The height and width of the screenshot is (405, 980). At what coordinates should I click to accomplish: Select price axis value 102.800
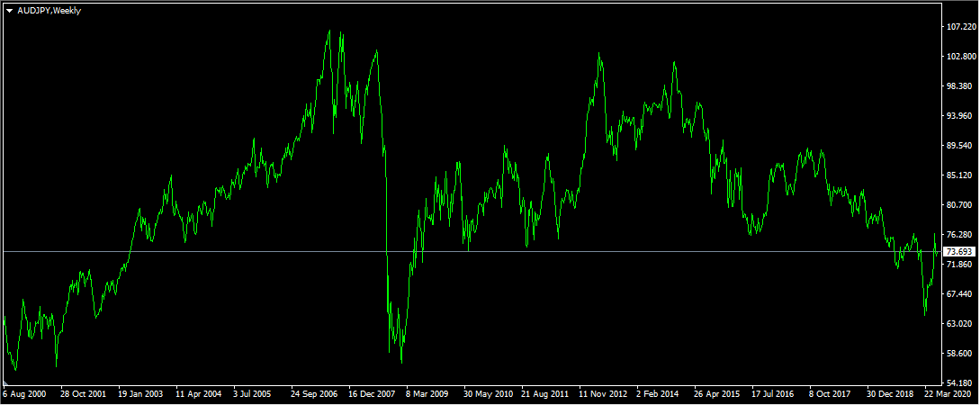pyautogui.click(x=961, y=56)
